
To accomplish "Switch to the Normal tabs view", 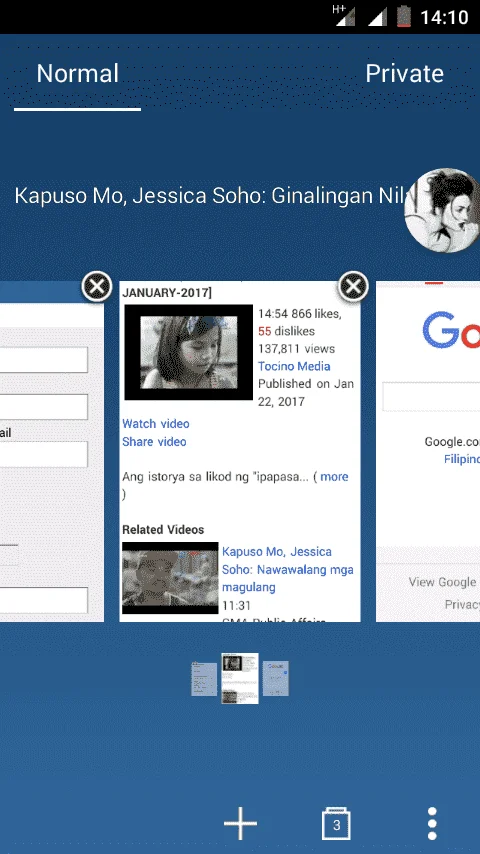I will point(77,74).
